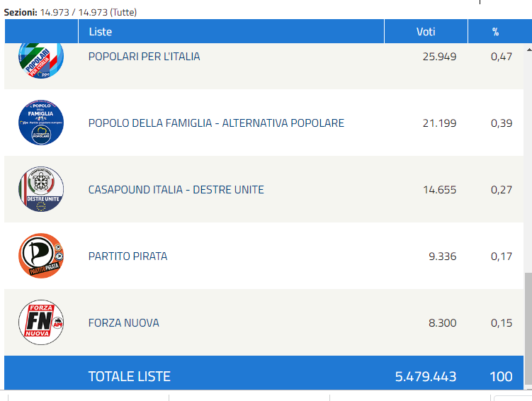532x401 pixels.
Task: Click the CasaPound Destre Unite logo
Action: (x=41, y=189)
